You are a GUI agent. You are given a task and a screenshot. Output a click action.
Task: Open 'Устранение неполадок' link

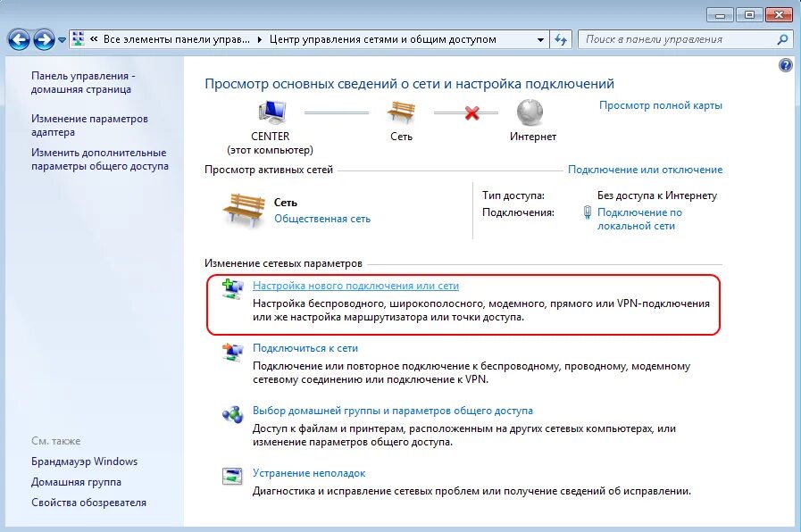[309, 473]
